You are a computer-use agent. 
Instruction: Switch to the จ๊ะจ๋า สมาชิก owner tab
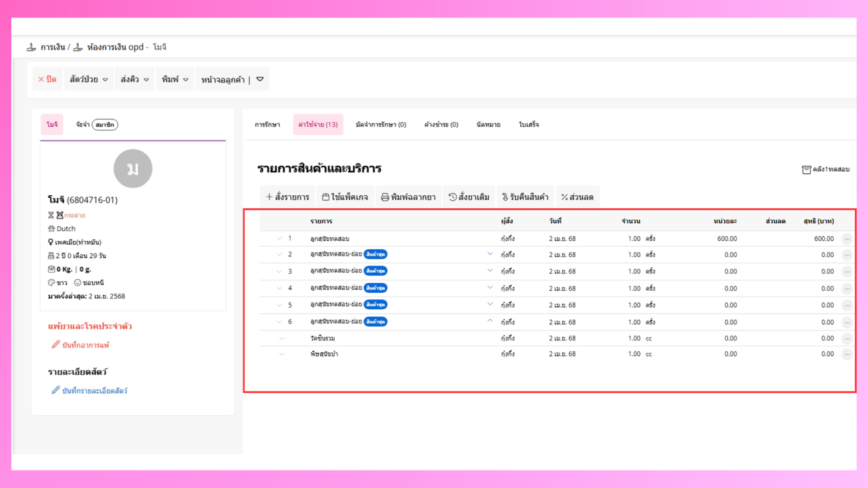tap(97, 125)
